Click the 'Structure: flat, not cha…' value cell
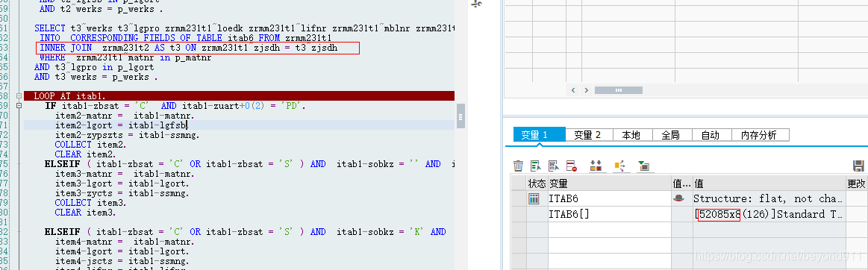868x270 pixels. click(769, 198)
